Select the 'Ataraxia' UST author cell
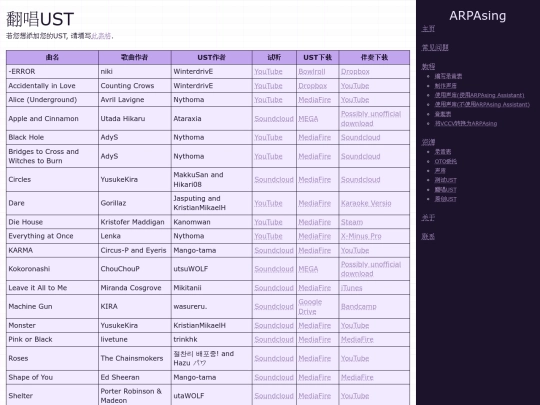540x405 pixels. click(211, 119)
